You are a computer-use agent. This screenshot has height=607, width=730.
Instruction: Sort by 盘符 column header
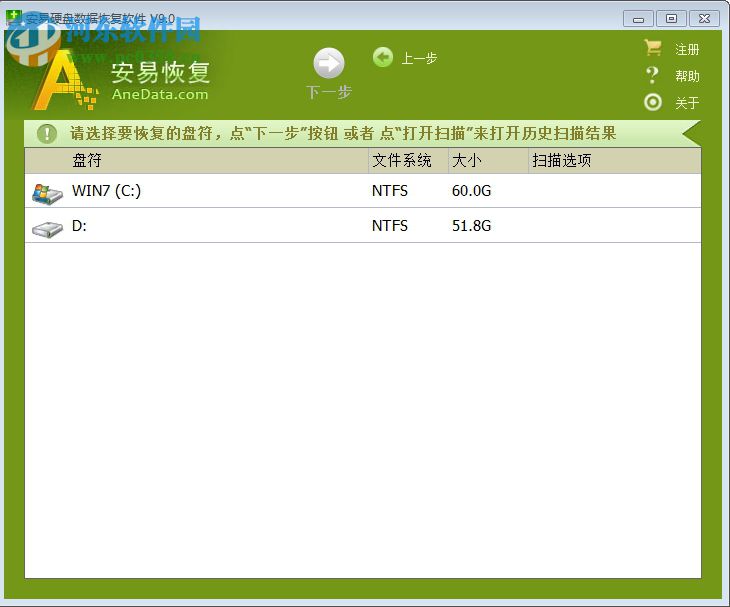(x=197, y=161)
